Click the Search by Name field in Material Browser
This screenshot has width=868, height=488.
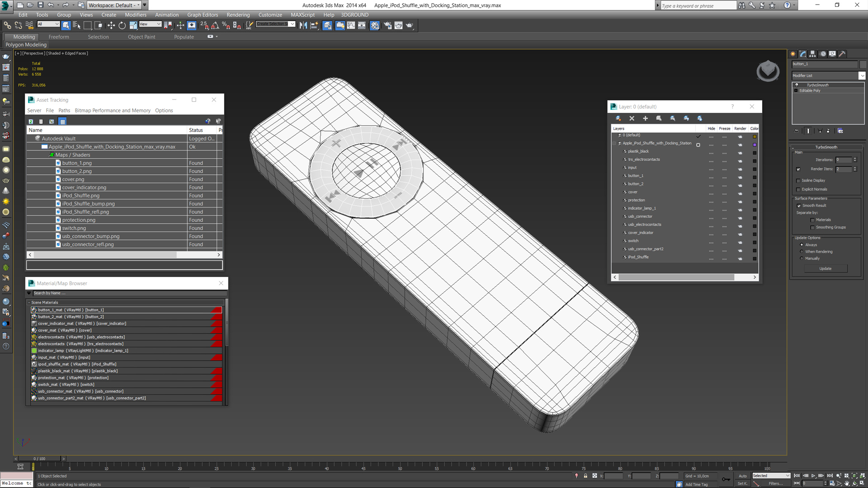(129, 293)
